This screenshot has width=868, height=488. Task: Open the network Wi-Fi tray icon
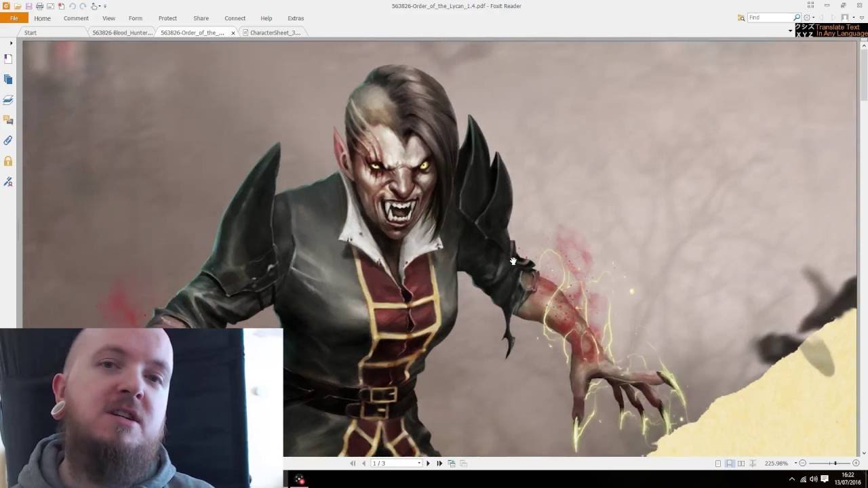803,479
